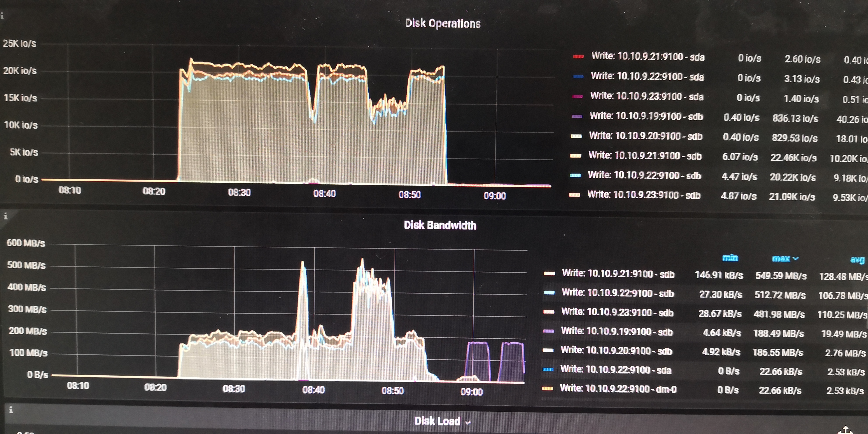Open the Disk Operations panel title menu
The height and width of the screenshot is (434, 868).
point(443,23)
